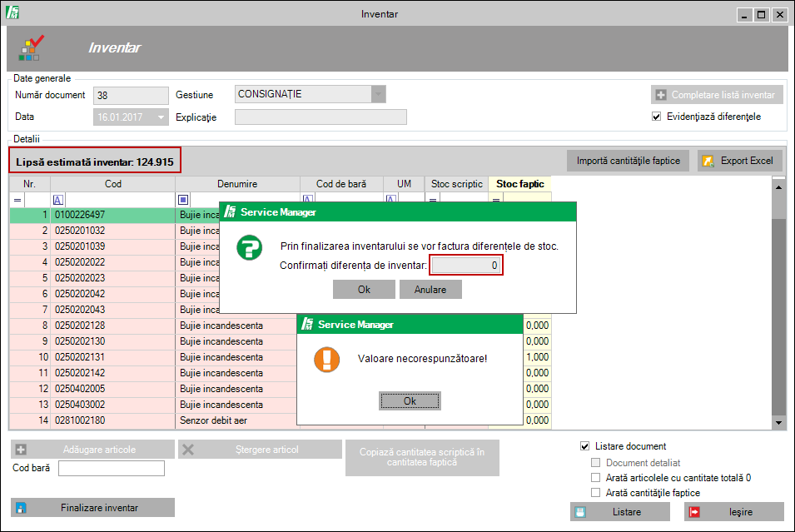The width and height of the screenshot is (795, 532).
Task: Click the Listare button
Action: coord(620,512)
